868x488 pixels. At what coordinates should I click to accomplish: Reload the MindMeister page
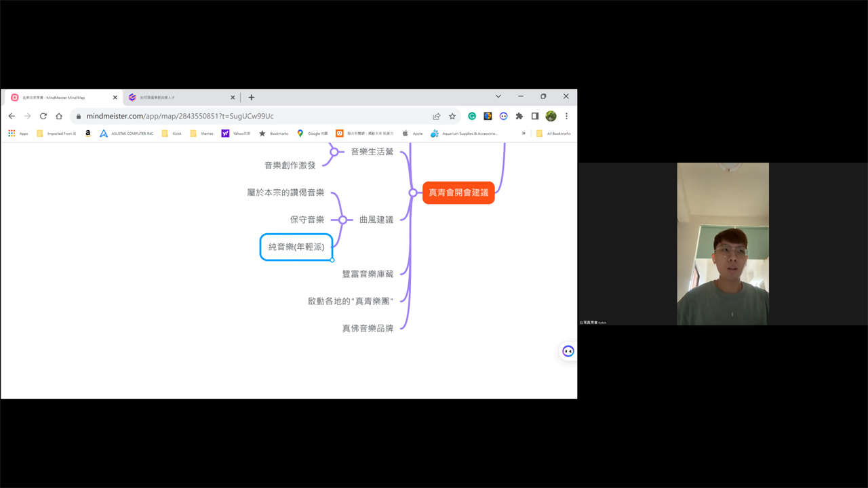point(43,116)
